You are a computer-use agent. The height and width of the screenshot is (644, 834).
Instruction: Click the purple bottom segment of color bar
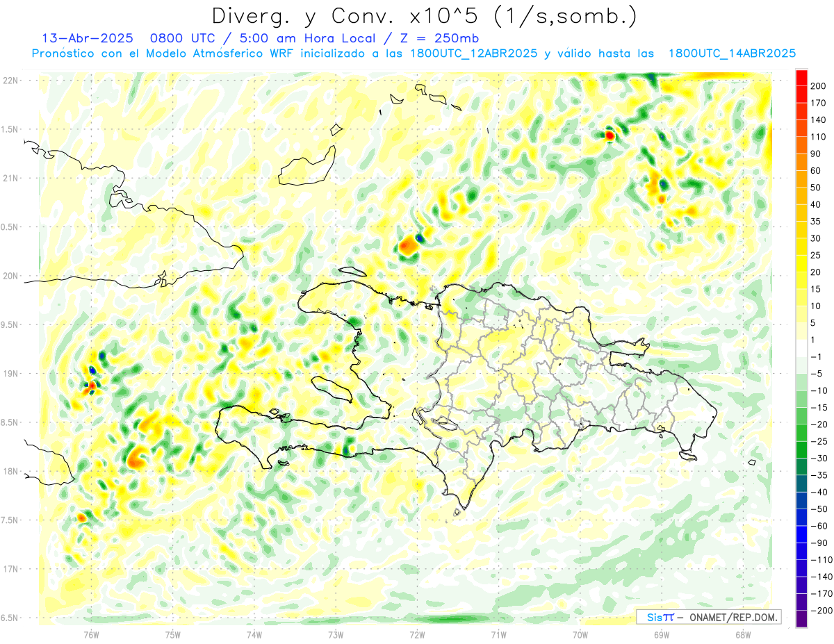[x=801, y=619]
